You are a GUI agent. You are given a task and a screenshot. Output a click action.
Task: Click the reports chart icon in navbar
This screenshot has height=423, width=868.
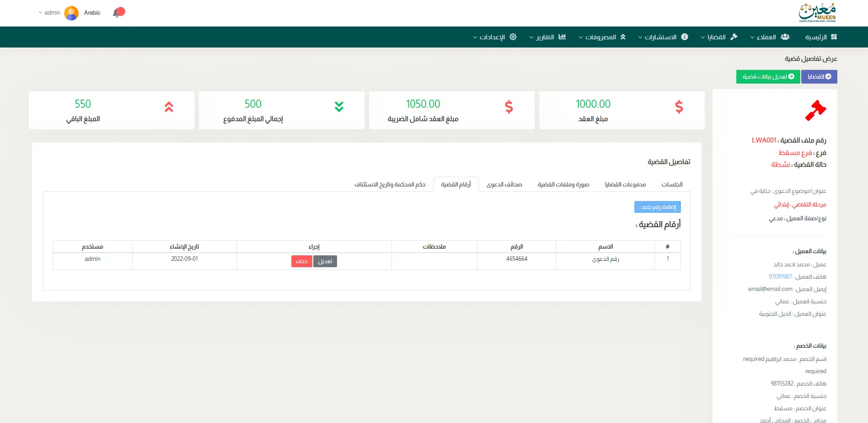[562, 37]
